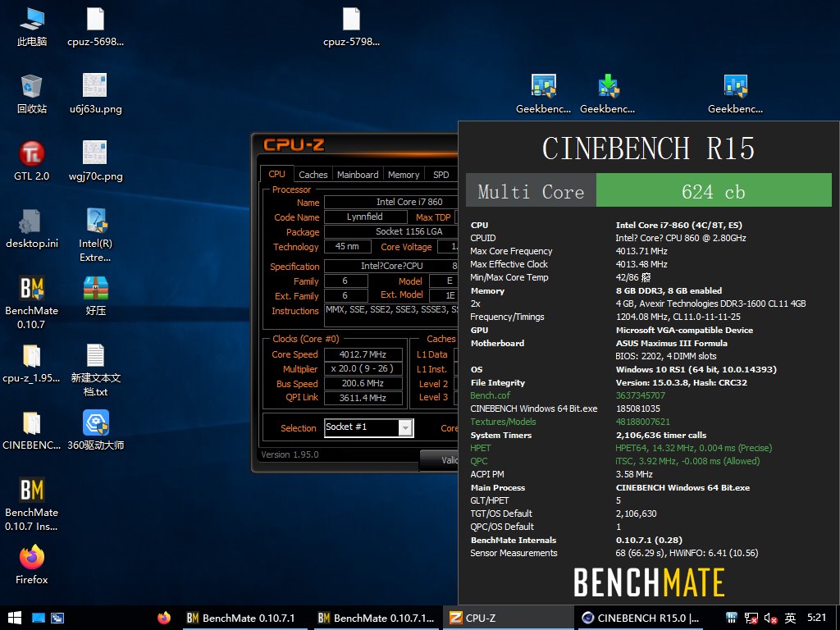Open the cpuz-5798 file on desktop
Image resolution: width=840 pixels, height=630 pixels.
(x=351, y=27)
